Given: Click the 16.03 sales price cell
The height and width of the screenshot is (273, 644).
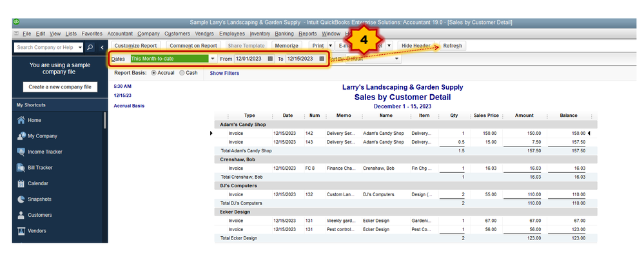Looking at the screenshot, I should click(x=491, y=168).
